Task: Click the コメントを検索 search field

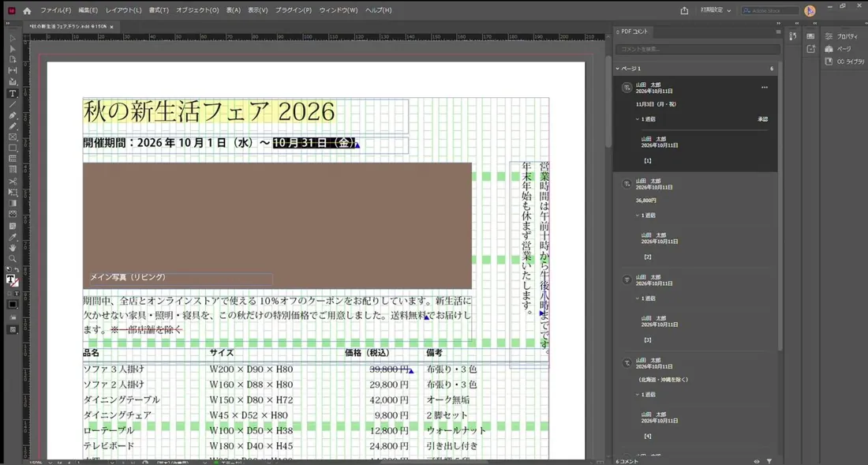Action: [x=698, y=49]
